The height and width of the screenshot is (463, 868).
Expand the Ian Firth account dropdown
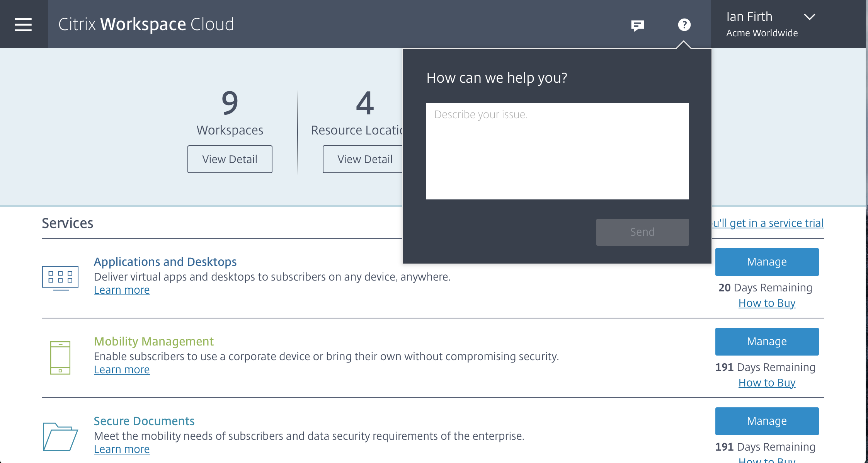tap(809, 17)
